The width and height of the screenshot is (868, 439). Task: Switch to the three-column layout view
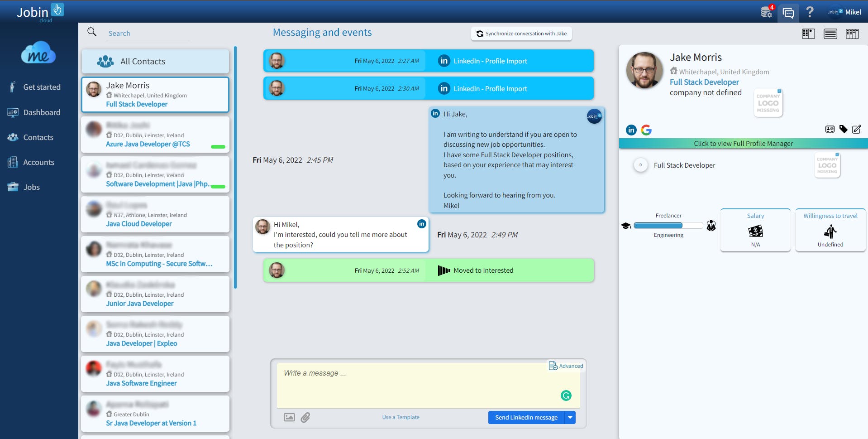click(852, 34)
